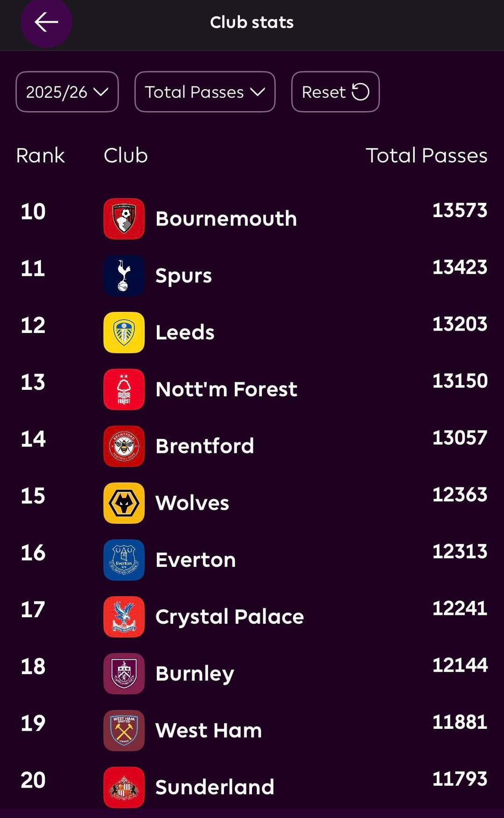Expand the Total Passes stat dropdown

coord(205,92)
